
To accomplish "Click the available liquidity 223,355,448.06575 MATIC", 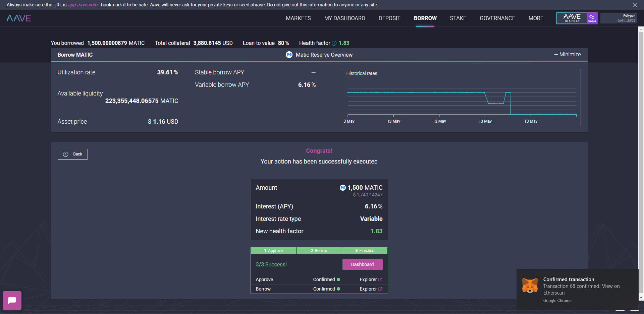I will [142, 101].
